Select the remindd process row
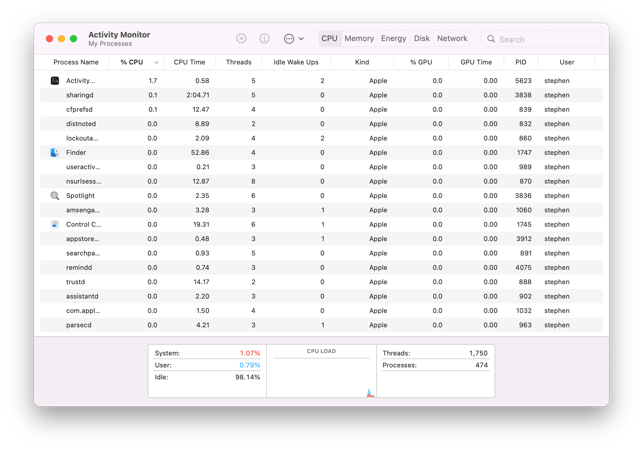Image resolution: width=643 pixels, height=451 pixels. pyautogui.click(x=322, y=267)
